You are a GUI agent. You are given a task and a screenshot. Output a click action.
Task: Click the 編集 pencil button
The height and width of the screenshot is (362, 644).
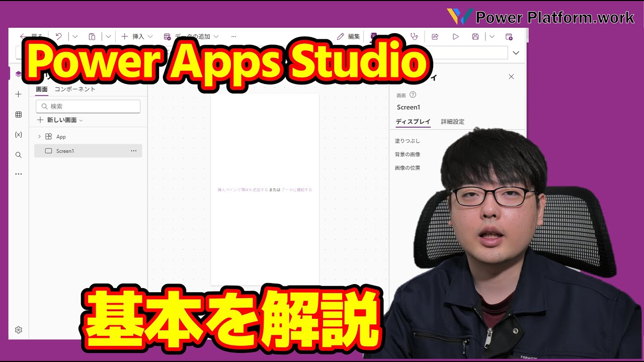348,36
